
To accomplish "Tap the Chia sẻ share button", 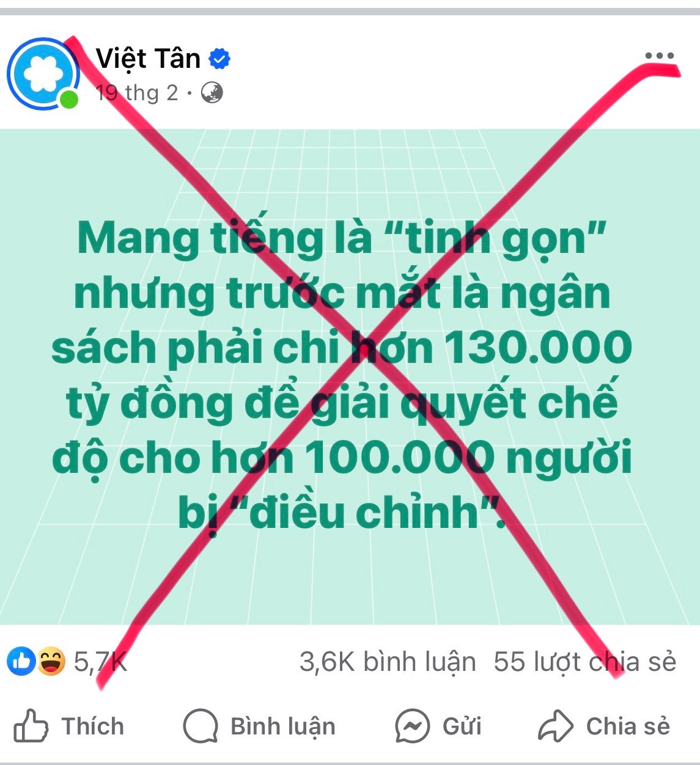I will [604, 727].
